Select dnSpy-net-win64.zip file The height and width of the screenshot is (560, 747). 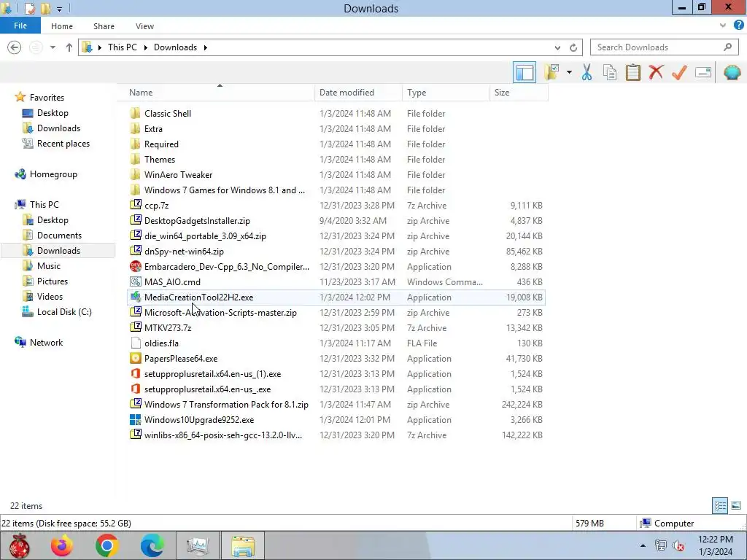click(184, 252)
